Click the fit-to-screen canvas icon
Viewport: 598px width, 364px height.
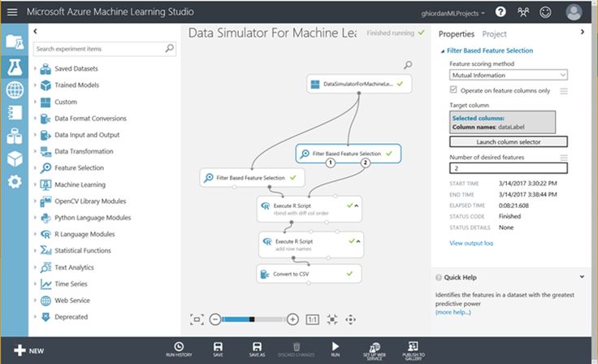(197, 319)
